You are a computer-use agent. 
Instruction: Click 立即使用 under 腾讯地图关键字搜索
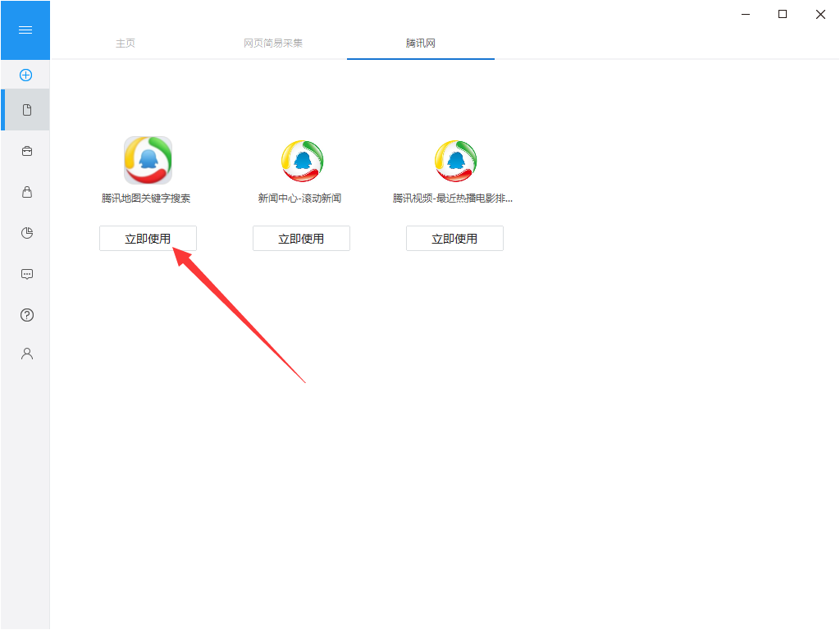tap(148, 239)
